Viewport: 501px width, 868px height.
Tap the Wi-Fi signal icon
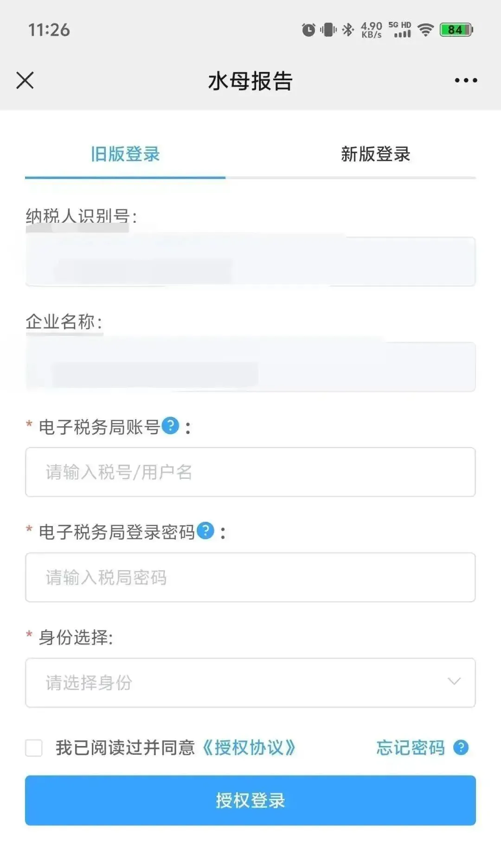tap(425, 30)
